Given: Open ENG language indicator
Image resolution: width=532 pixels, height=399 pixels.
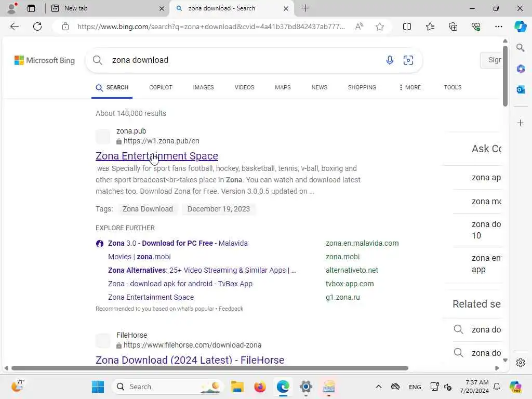Looking at the screenshot, I should 415,387.
